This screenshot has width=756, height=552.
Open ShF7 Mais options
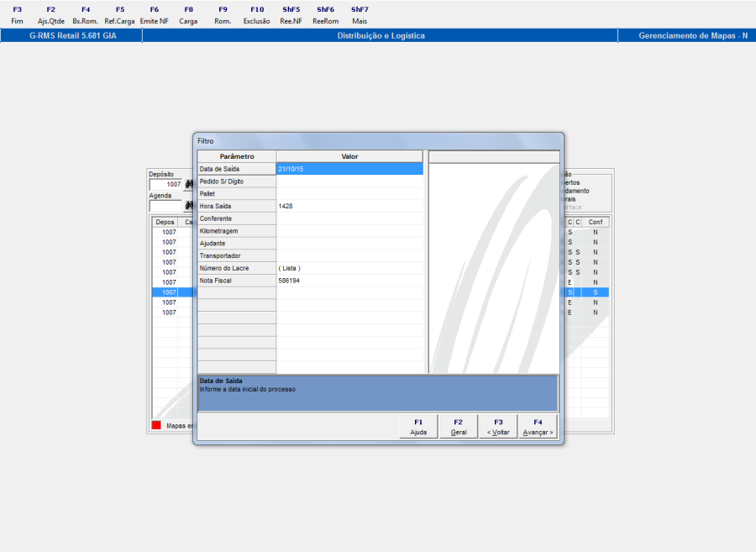pos(360,15)
